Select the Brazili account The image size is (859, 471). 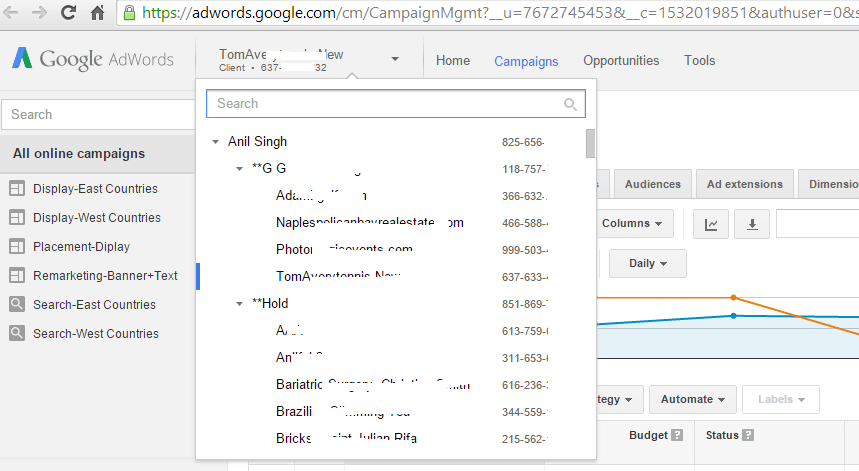coord(343,411)
